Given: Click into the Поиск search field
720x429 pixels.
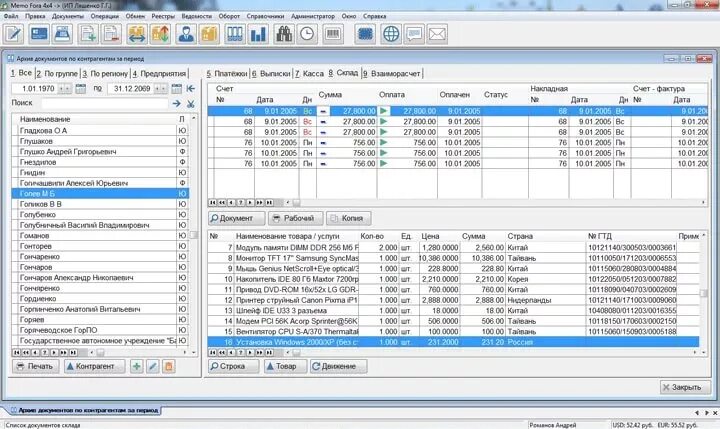Looking at the screenshot, I should click(105, 104).
